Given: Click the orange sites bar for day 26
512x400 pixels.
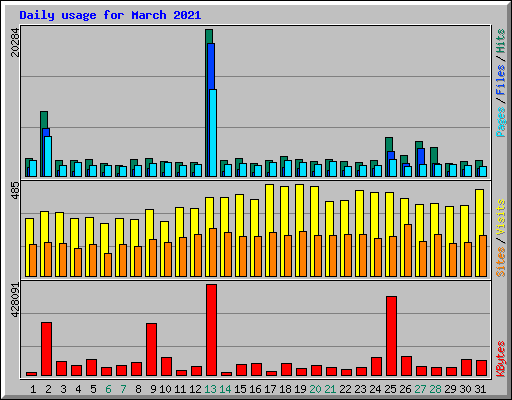Looking at the screenshot, I should (408, 250).
